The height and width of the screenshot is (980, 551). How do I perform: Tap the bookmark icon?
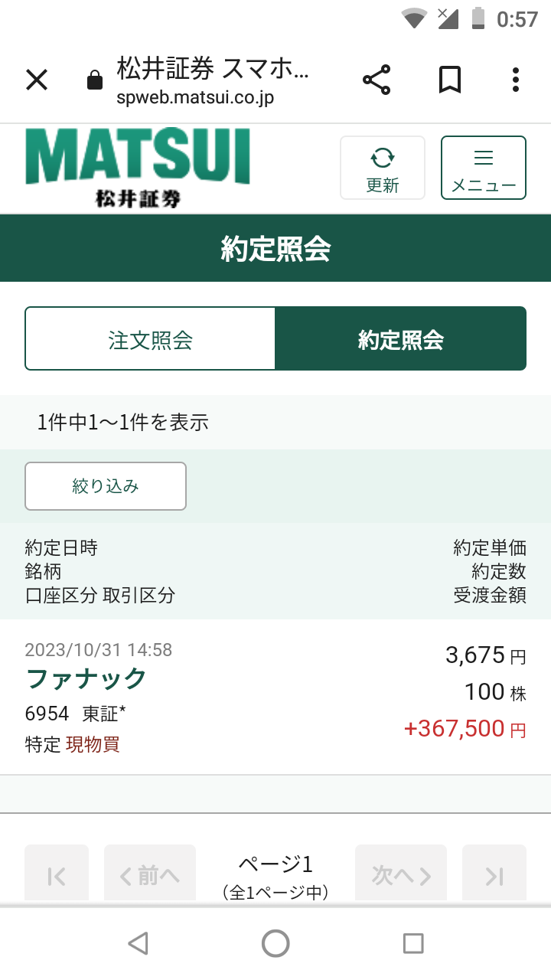449,80
